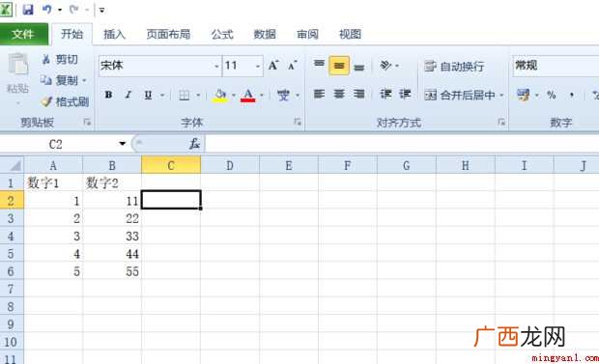Screen dimensions: 599x364
Task: Toggle Underline formatting
Action: [x=148, y=95]
